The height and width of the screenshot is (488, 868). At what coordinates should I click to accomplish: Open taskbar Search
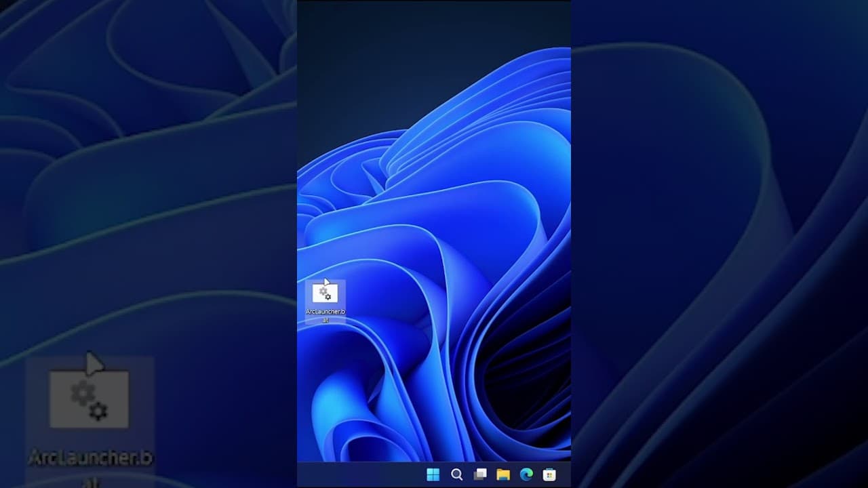coord(456,474)
